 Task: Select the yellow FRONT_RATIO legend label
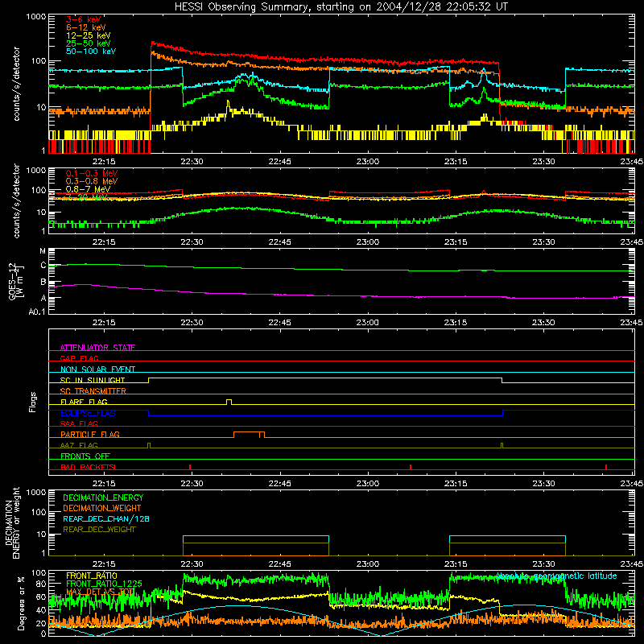pos(92,576)
